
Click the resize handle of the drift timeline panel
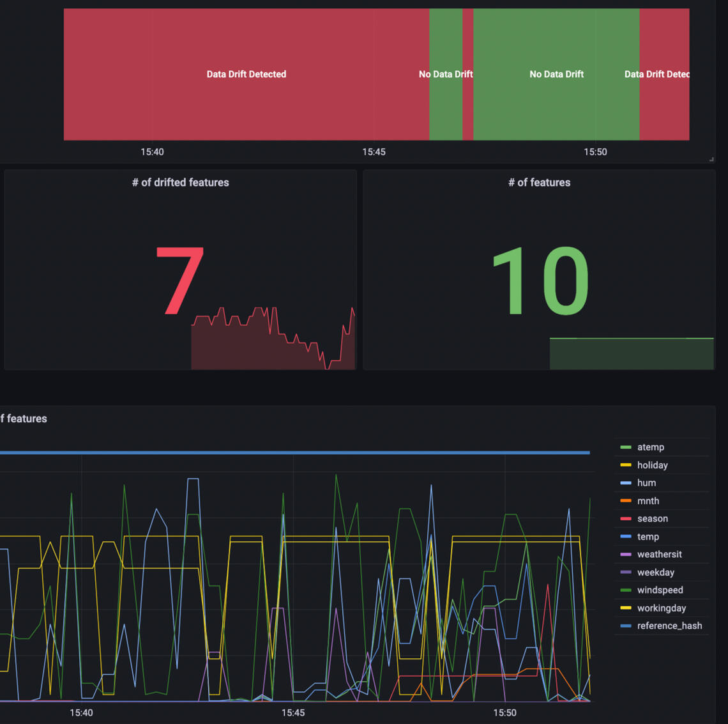711,159
